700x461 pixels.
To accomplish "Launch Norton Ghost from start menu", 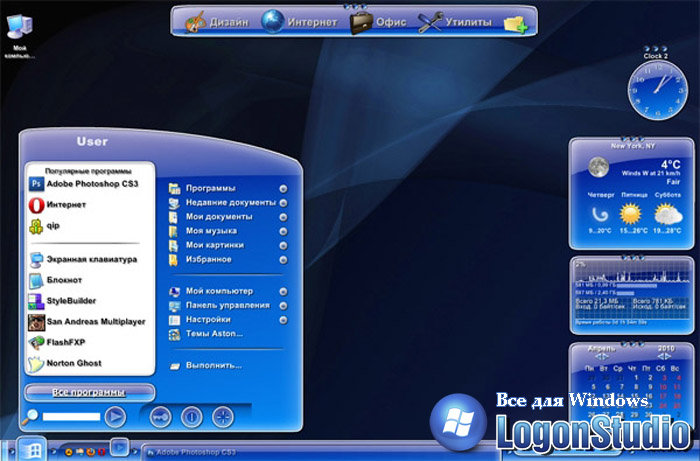I will [65, 363].
